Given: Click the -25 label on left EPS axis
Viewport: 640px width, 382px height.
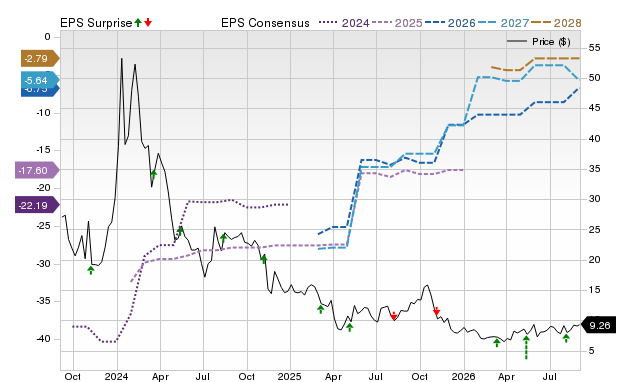Looking at the screenshot, I should 43,226.
